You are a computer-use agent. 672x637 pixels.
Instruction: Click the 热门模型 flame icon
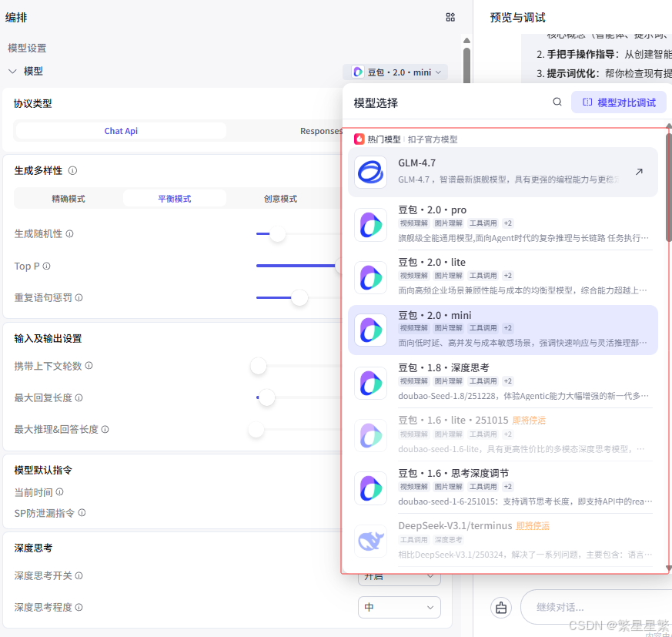(359, 139)
